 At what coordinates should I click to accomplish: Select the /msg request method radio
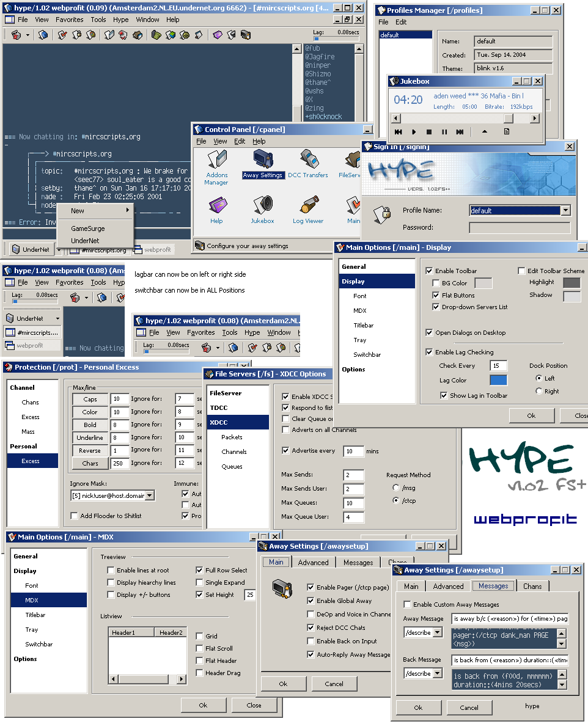pos(395,488)
